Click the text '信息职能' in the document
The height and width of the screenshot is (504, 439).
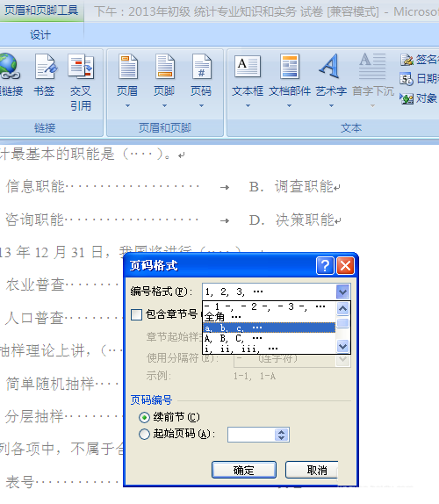click(x=35, y=186)
